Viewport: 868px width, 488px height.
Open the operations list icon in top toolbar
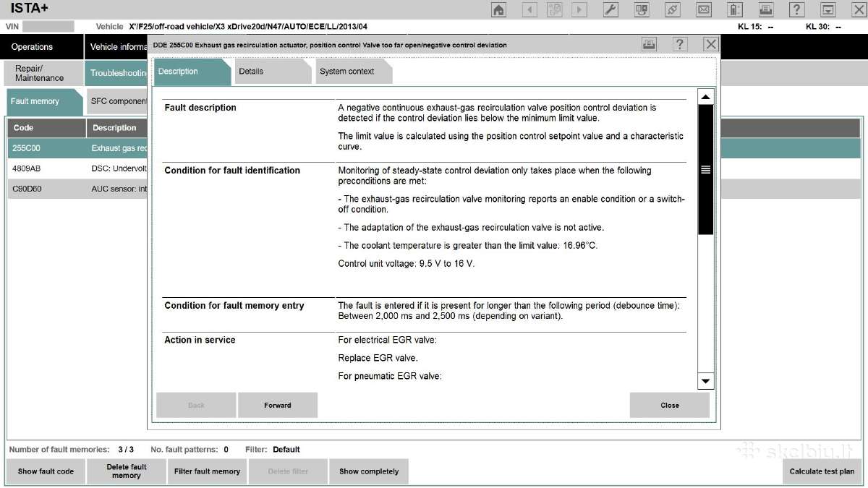tap(555, 9)
